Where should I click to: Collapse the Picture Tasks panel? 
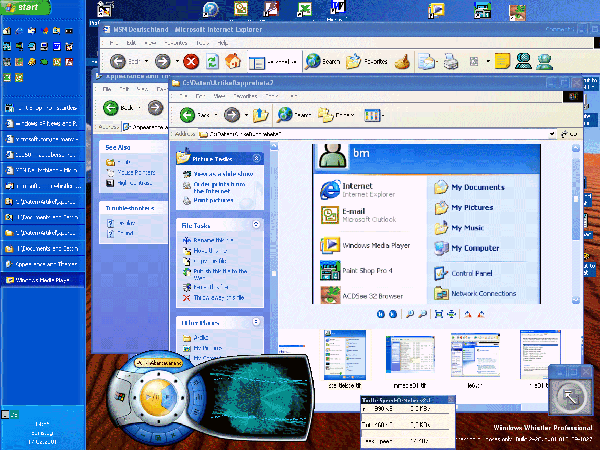tap(256, 158)
